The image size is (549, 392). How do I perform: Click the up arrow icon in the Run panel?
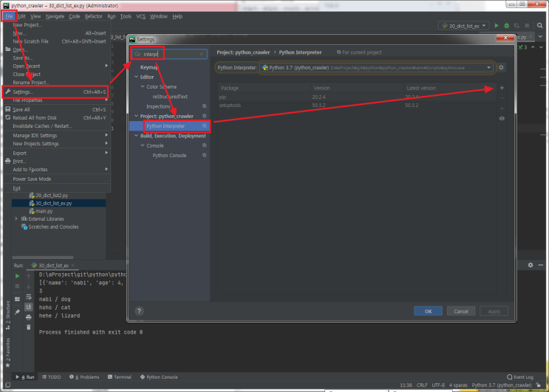[29, 276]
